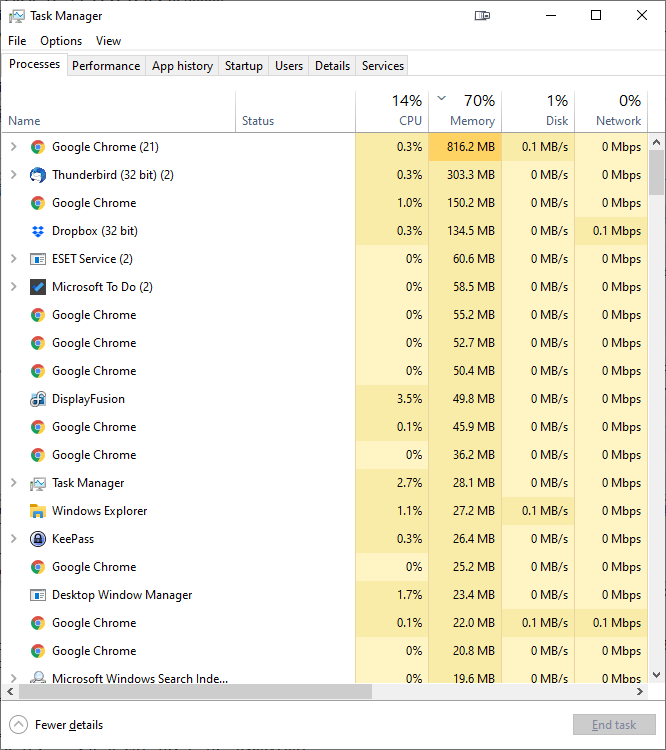The image size is (666, 750).
Task: Click Chrome icon in the 150.2 MB row
Action: (x=38, y=203)
